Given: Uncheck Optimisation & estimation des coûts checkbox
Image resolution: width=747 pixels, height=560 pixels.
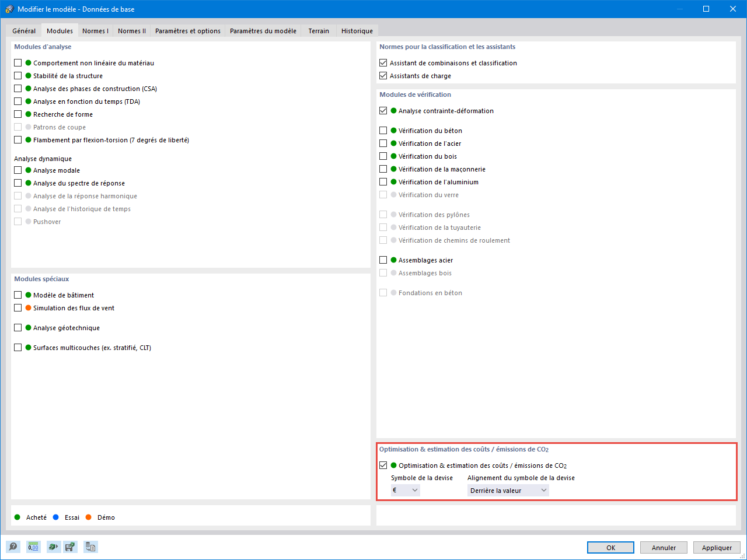Looking at the screenshot, I should 383,465.
